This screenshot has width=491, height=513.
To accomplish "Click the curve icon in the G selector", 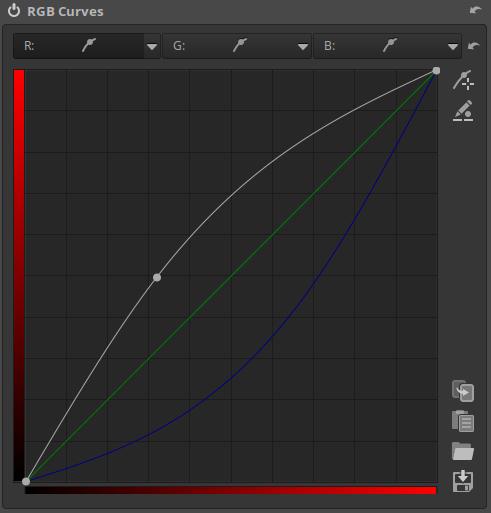I will point(240,45).
